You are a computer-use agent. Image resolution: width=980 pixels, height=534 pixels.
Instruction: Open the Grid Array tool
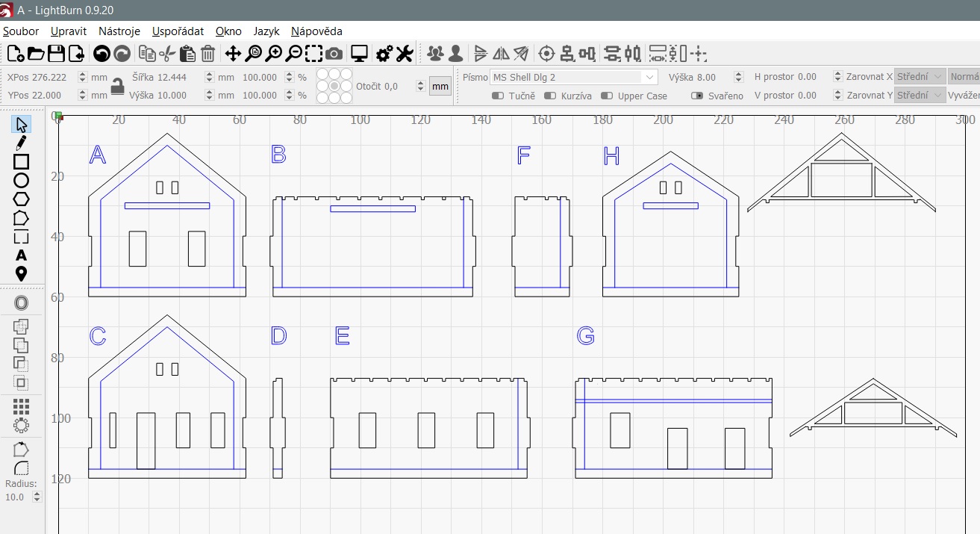click(x=21, y=406)
